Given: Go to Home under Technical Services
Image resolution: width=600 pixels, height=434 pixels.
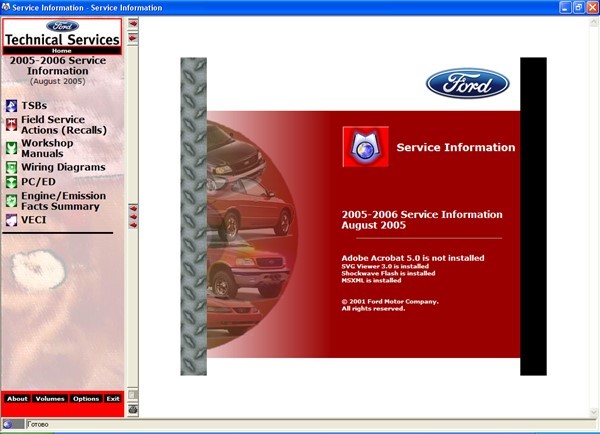Looking at the screenshot, I should point(62,51).
